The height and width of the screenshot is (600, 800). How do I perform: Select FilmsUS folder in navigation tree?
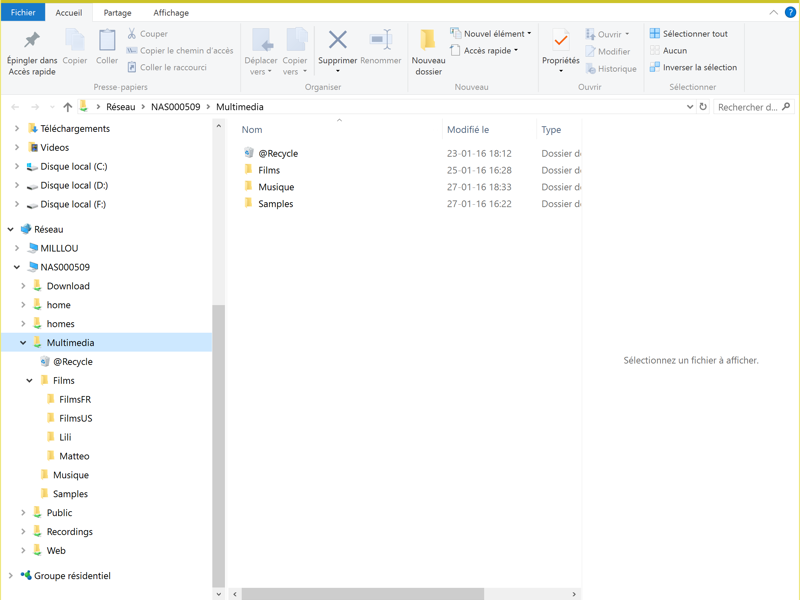pos(75,419)
